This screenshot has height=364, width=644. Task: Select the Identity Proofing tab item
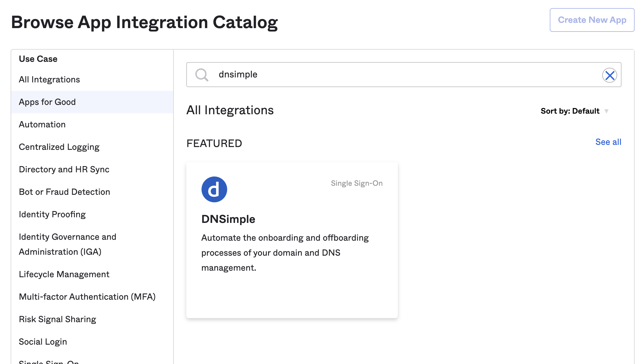53,214
